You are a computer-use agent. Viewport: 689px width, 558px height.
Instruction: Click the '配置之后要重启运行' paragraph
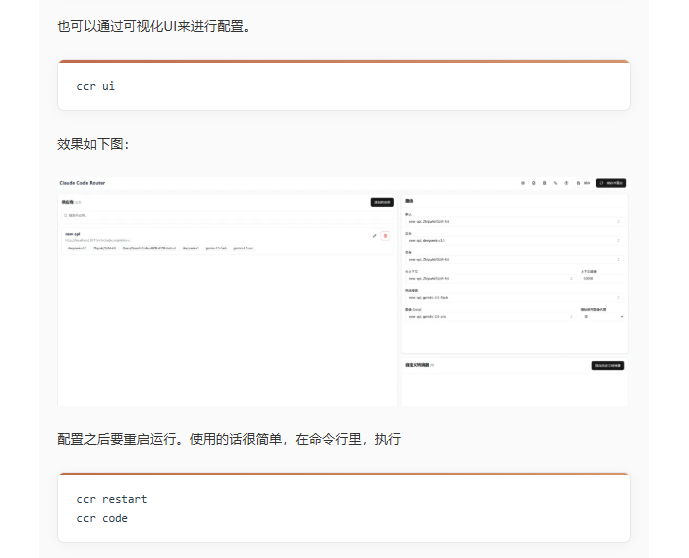(x=229, y=439)
